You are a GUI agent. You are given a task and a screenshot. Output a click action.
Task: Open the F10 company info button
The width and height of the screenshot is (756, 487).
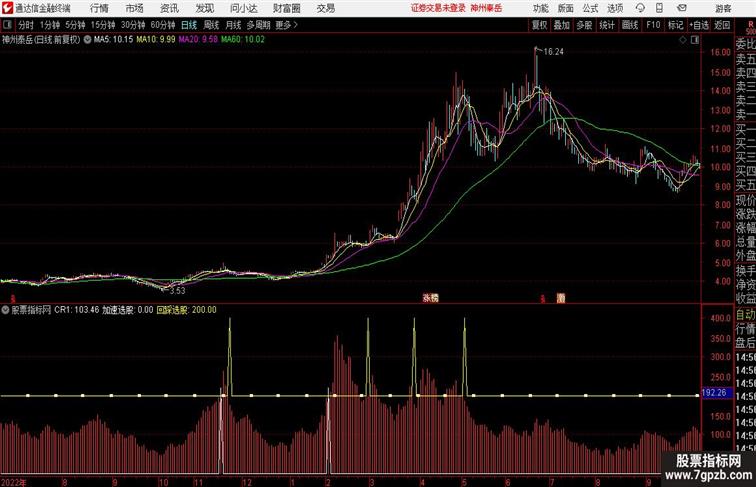point(653,25)
